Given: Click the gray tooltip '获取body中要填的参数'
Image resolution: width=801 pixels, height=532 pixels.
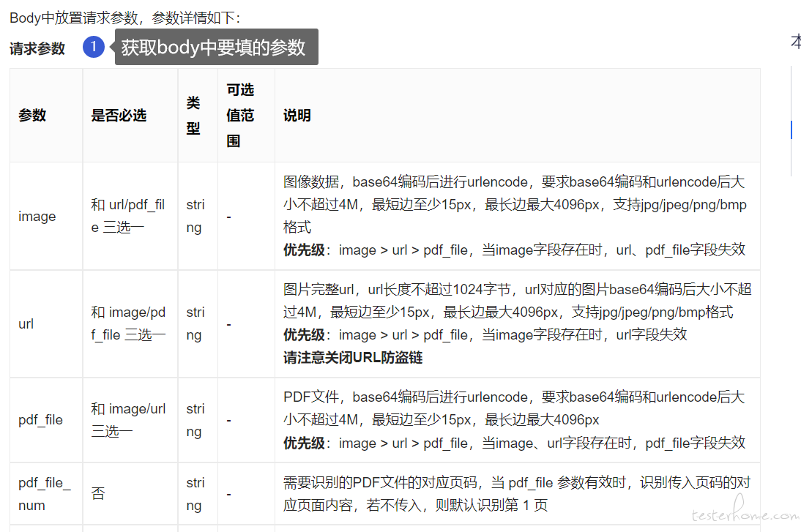Looking at the screenshot, I should [216, 47].
